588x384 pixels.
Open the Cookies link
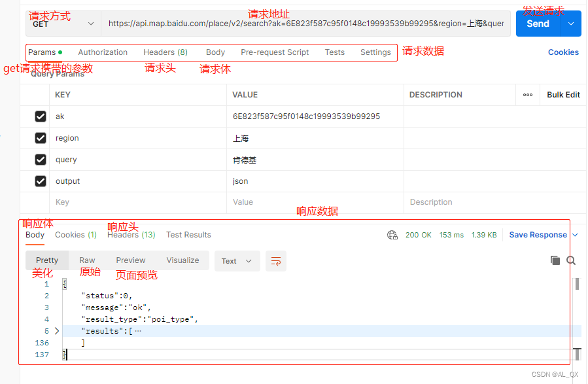point(563,52)
